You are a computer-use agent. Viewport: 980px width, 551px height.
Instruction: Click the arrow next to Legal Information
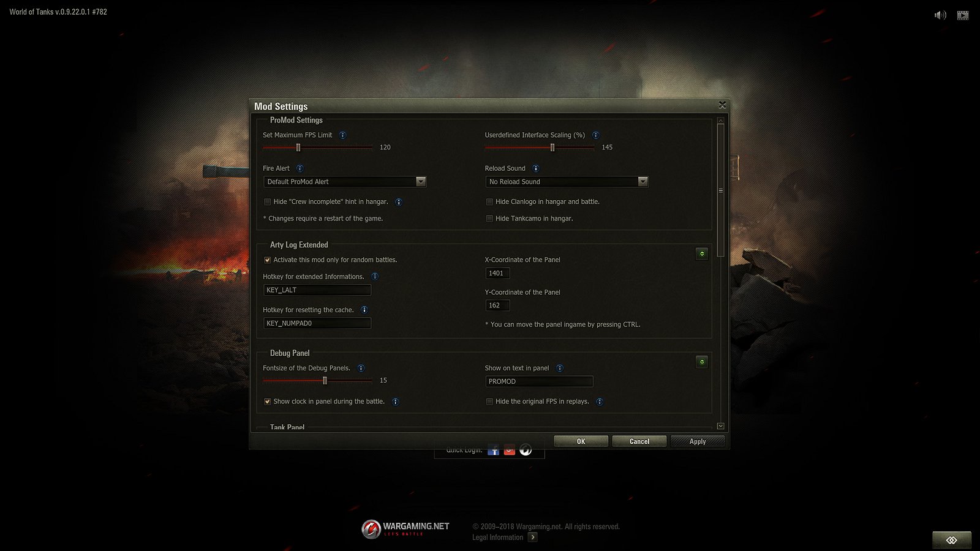pyautogui.click(x=533, y=538)
